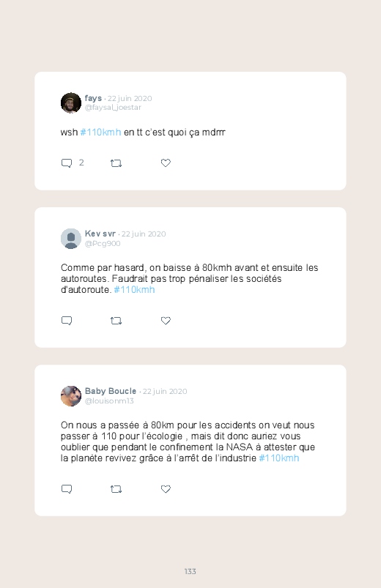Like Baby Boucle's tweet
Screen dimensions: 381x588
(166, 488)
